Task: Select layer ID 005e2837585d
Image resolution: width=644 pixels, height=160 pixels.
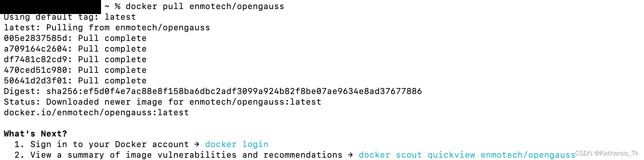Action: (36, 38)
